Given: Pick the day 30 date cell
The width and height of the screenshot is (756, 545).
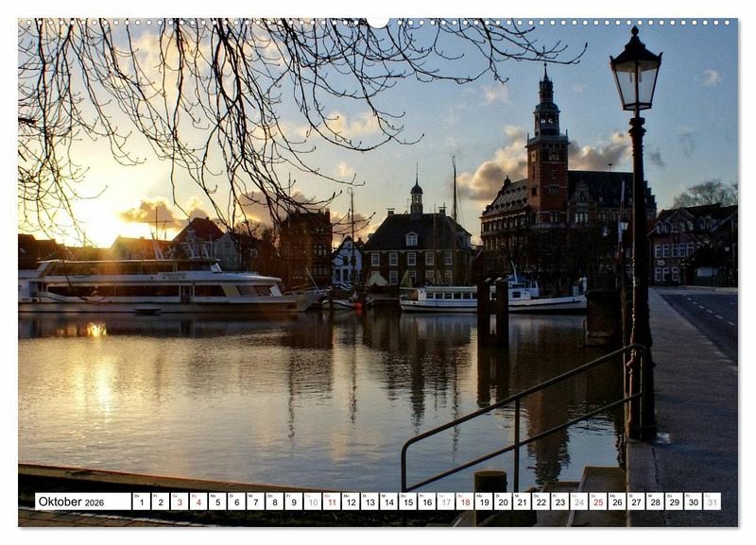Looking at the screenshot, I should coord(694,502).
